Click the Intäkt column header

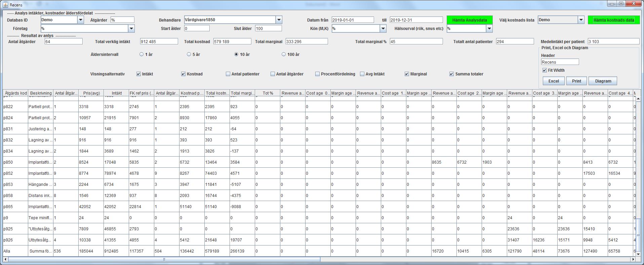pos(116,93)
